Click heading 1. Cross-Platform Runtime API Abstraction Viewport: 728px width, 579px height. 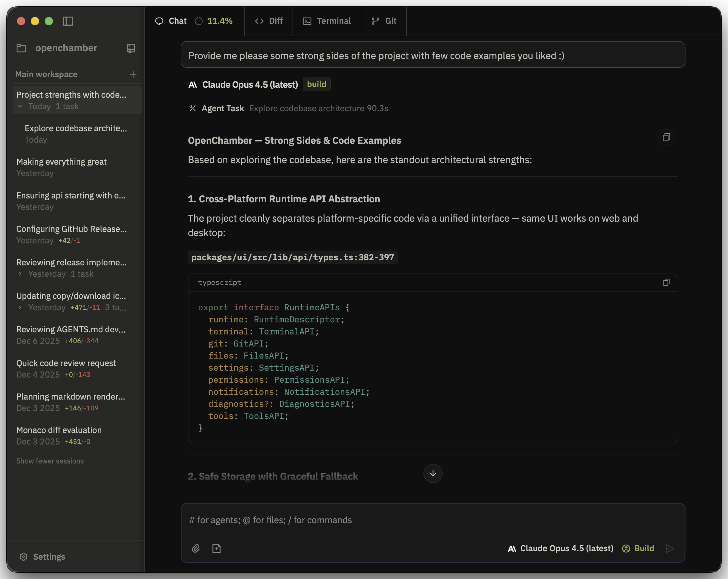(284, 199)
